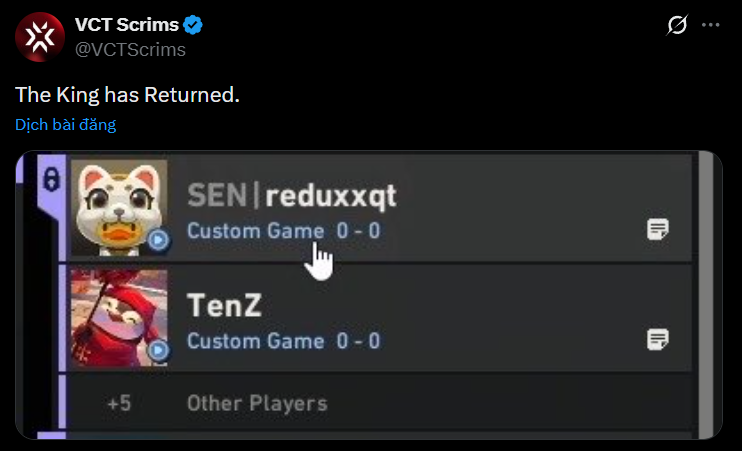742x451 pixels.
Task: Click reduxxqt's Custom Game 0 - 0 status
Action: 283,231
